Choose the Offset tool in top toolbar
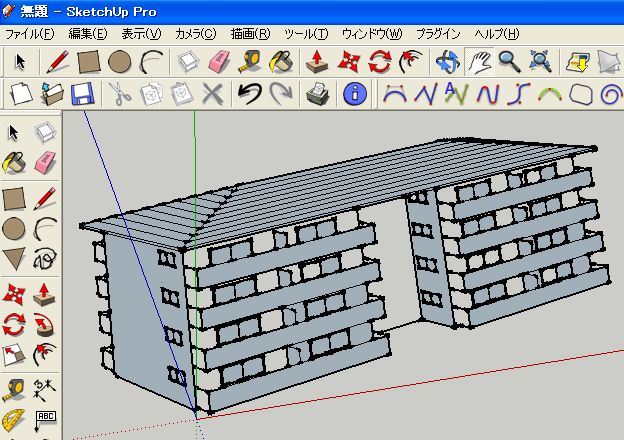Screen dimensions: 624x440 tap(411, 62)
